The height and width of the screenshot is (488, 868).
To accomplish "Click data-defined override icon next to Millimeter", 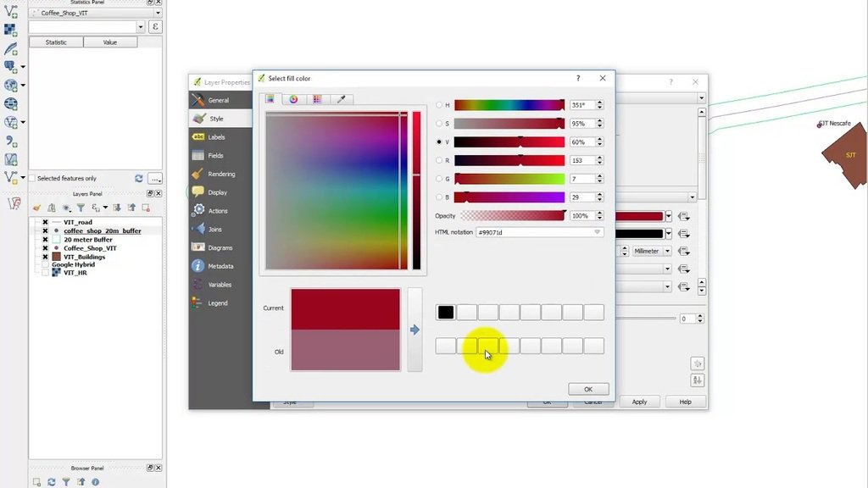I will 684,251.
